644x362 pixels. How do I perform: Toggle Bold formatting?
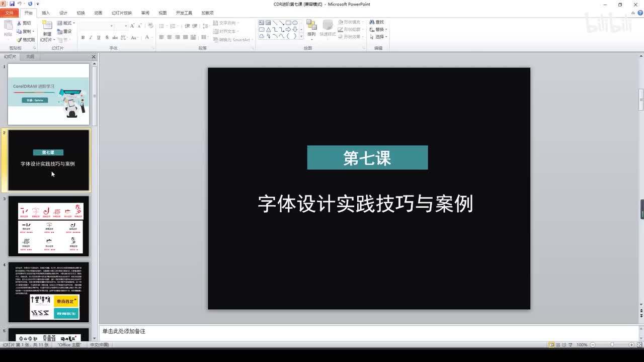pyautogui.click(x=83, y=37)
